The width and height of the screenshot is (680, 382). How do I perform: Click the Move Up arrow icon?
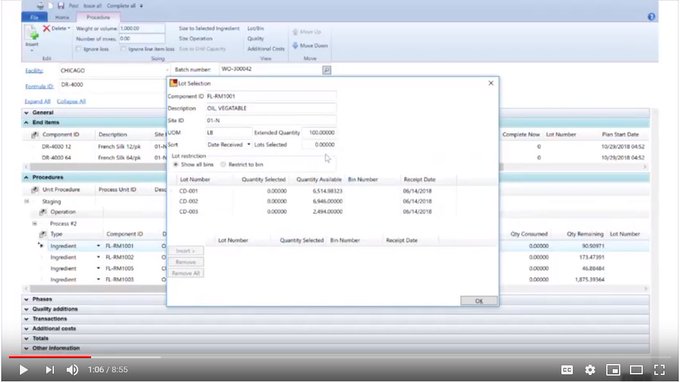(295, 32)
